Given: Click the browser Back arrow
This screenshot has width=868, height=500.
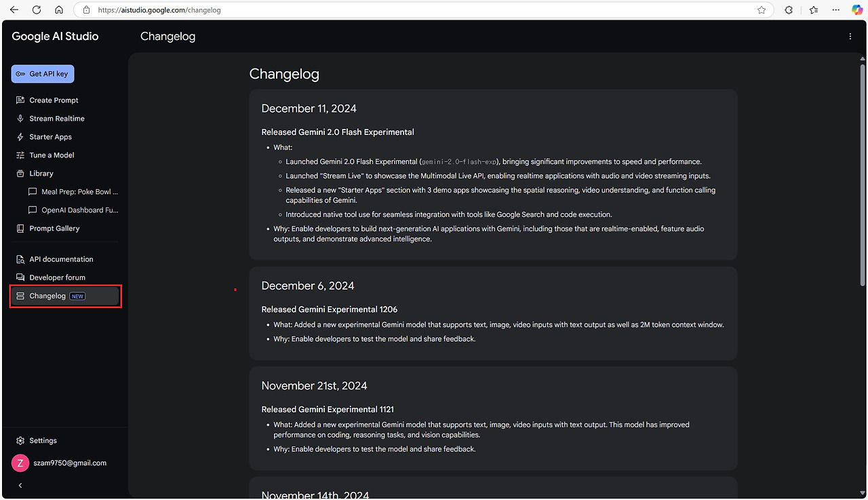Looking at the screenshot, I should point(14,10).
